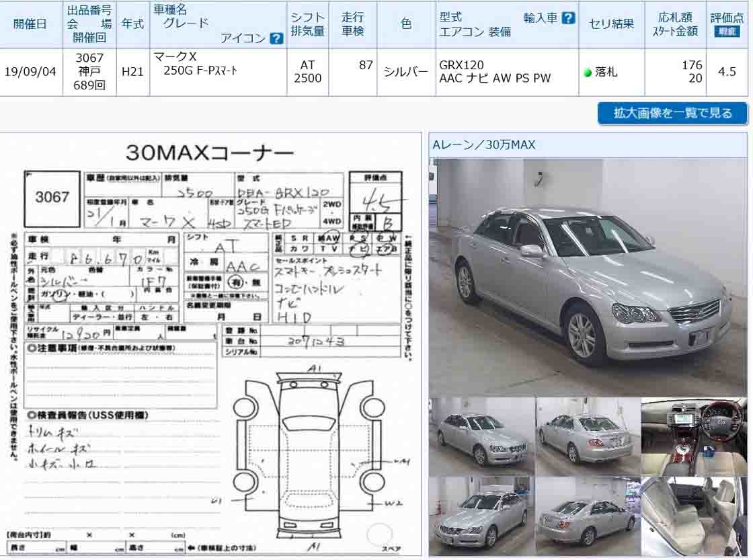753x560 pixels.
Task: Open the rear seat interior thumbnail
Action: tap(694, 516)
